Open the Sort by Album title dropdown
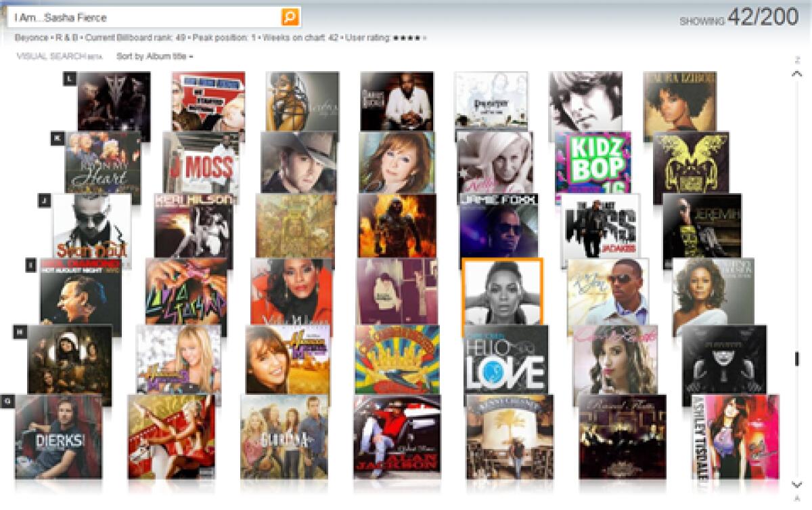Viewport: 812px width, 510px height. click(154, 57)
